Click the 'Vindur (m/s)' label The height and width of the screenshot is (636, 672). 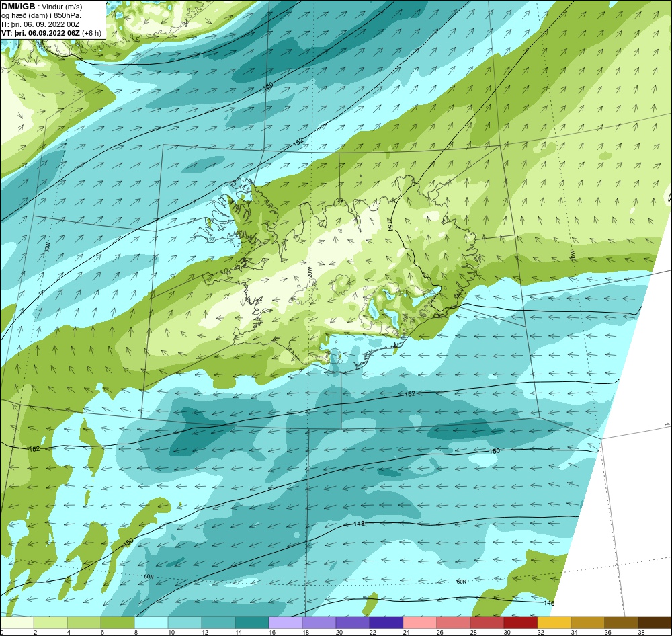click(62, 7)
